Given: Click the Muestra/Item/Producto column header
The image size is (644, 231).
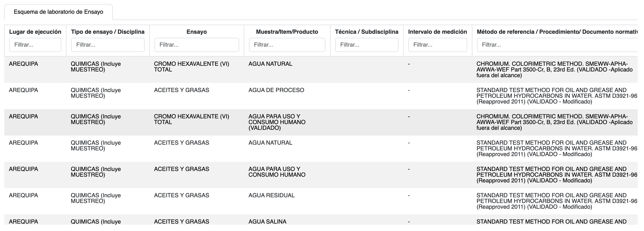Looking at the screenshot, I should [287, 32].
